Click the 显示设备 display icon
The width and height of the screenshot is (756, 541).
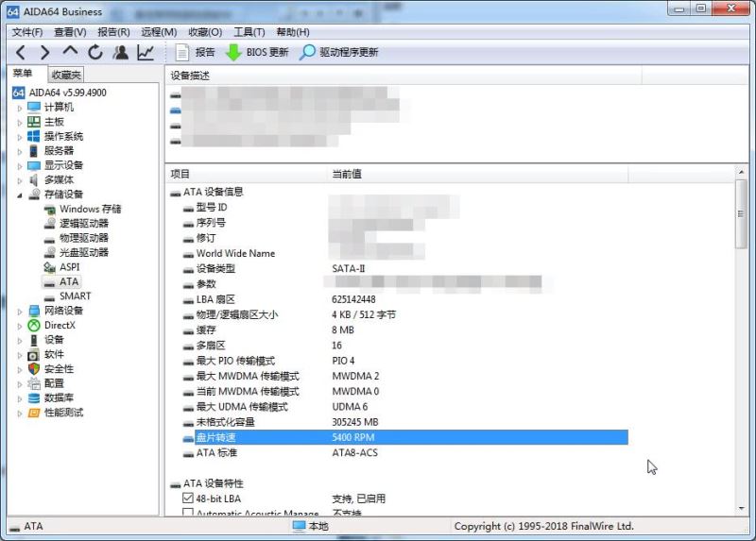pyautogui.click(x=34, y=165)
